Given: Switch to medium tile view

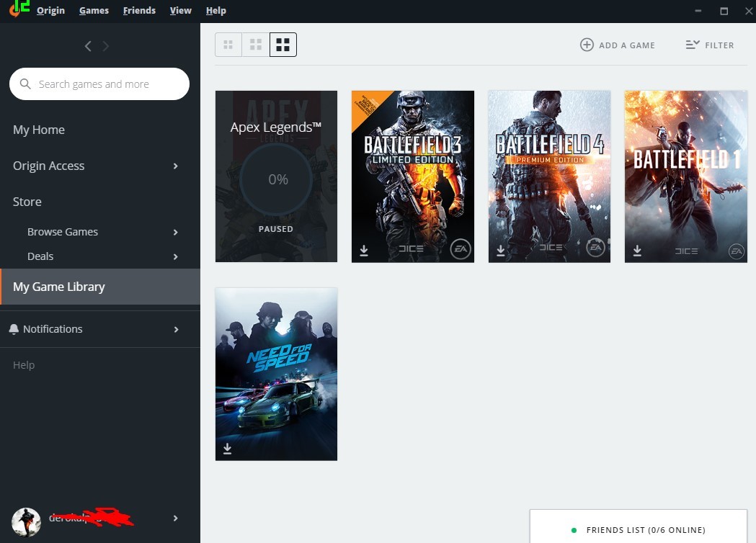Looking at the screenshot, I should point(256,45).
